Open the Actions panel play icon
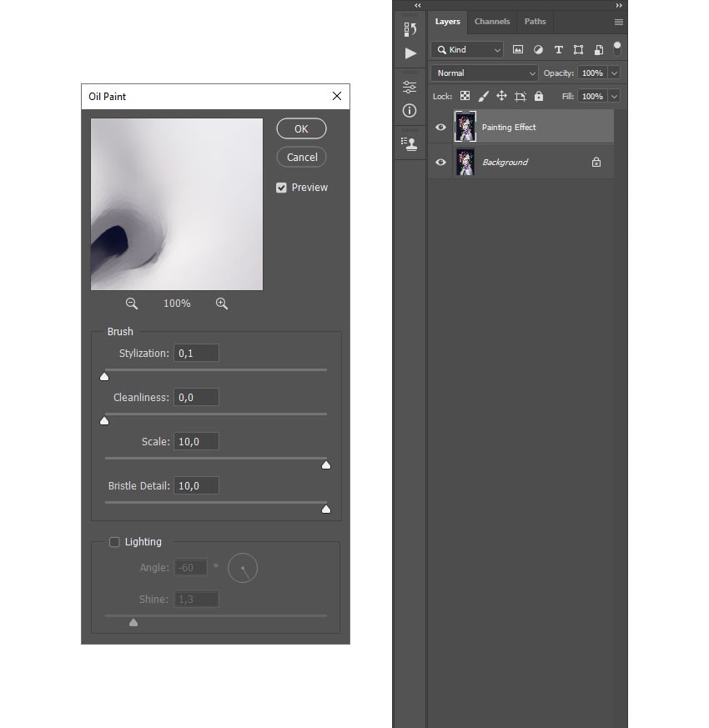Image resolution: width=709 pixels, height=728 pixels. [x=410, y=53]
